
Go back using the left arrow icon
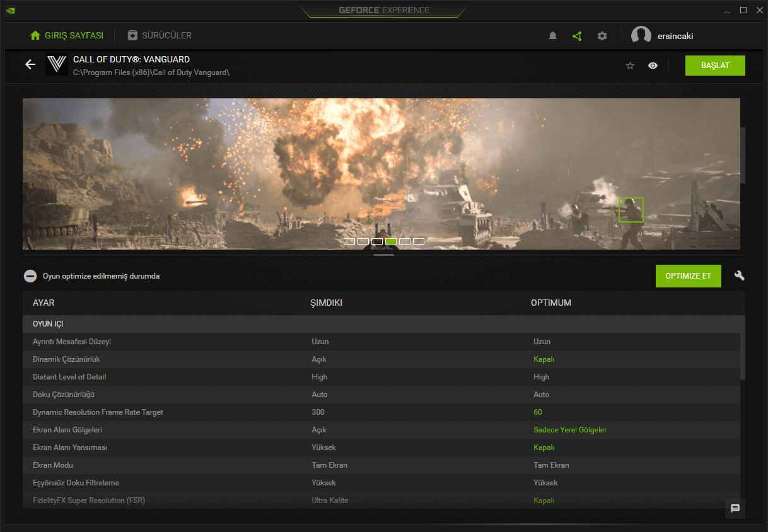(x=30, y=64)
